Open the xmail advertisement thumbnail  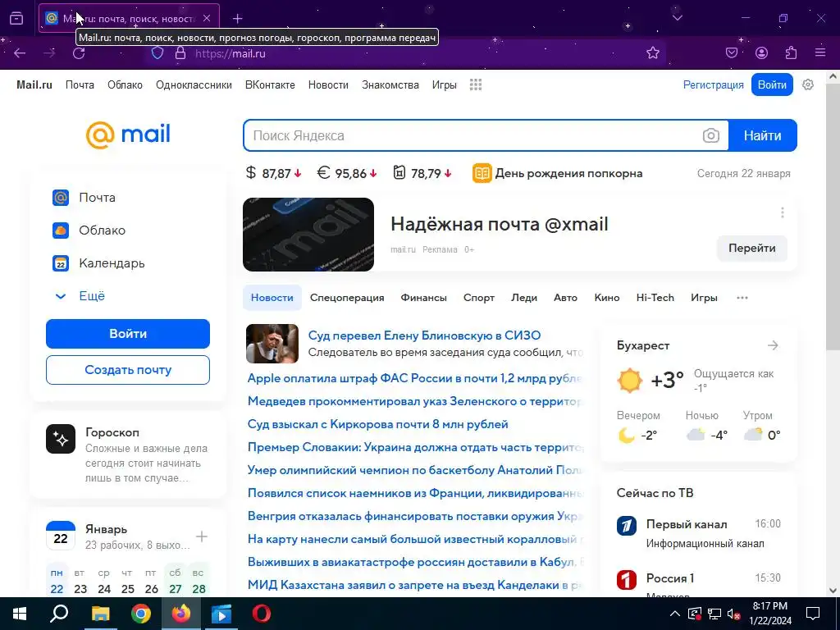pos(308,235)
